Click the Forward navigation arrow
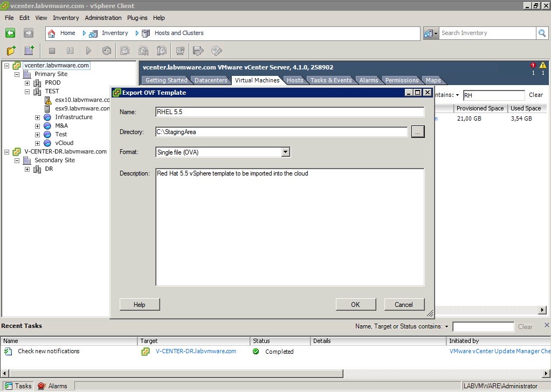The width and height of the screenshot is (551, 392). [29, 33]
